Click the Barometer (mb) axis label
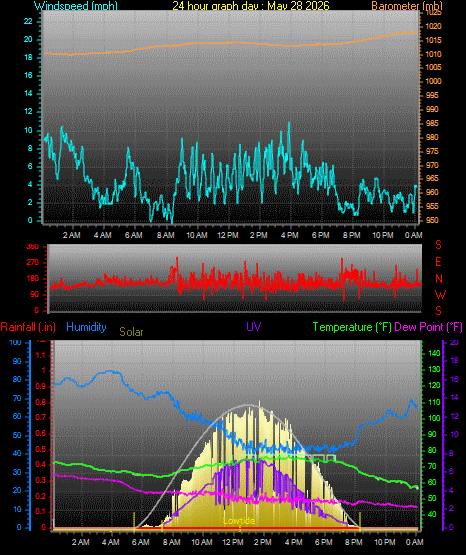This screenshot has height=555, width=466. 407,6
